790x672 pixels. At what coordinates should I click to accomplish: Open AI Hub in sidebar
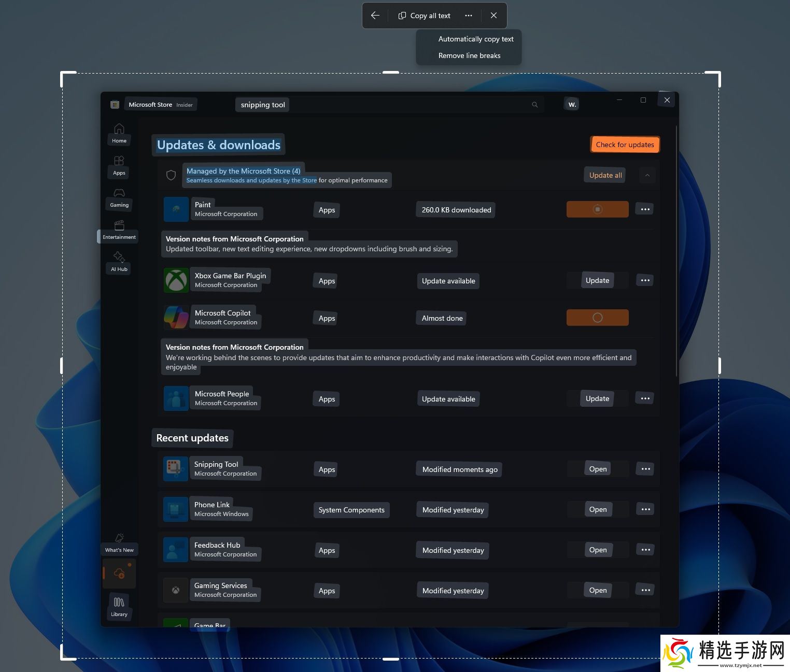tap(119, 262)
